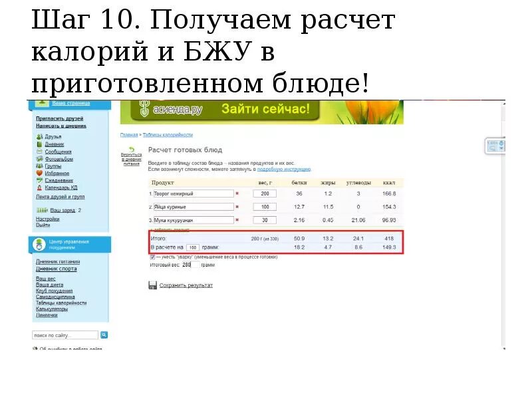Open the Калькуляторы link
Screen dimensions: 532x399
point(52,309)
